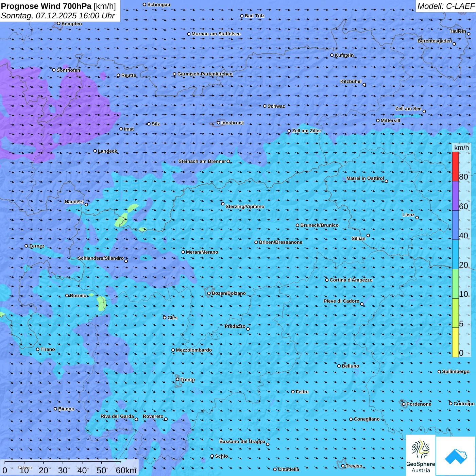Click the Spilimbergo location dot

[439, 372]
